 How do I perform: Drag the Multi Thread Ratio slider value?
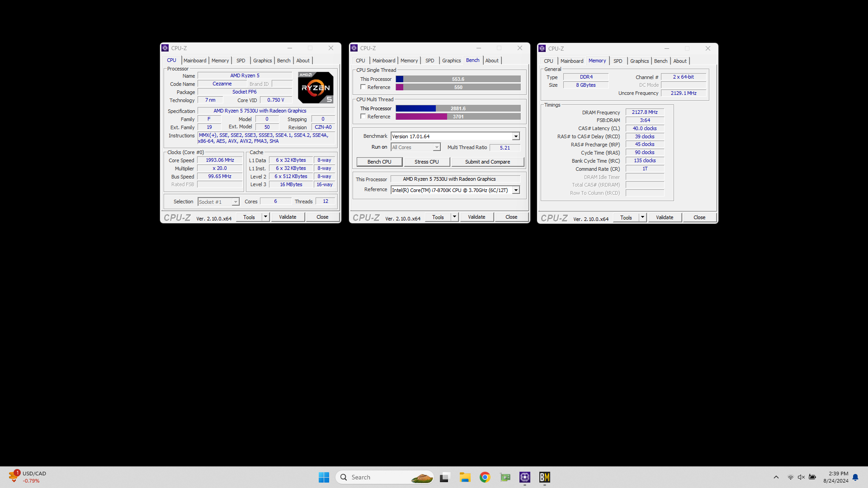[503, 148]
